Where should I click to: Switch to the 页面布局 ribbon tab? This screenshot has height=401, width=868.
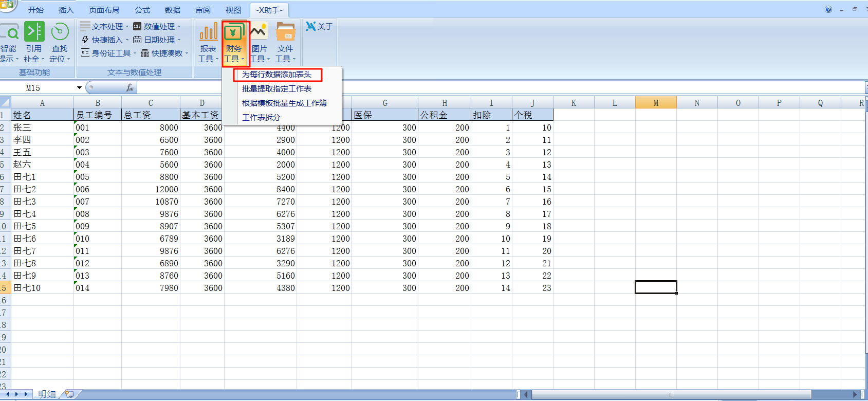pyautogui.click(x=104, y=10)
